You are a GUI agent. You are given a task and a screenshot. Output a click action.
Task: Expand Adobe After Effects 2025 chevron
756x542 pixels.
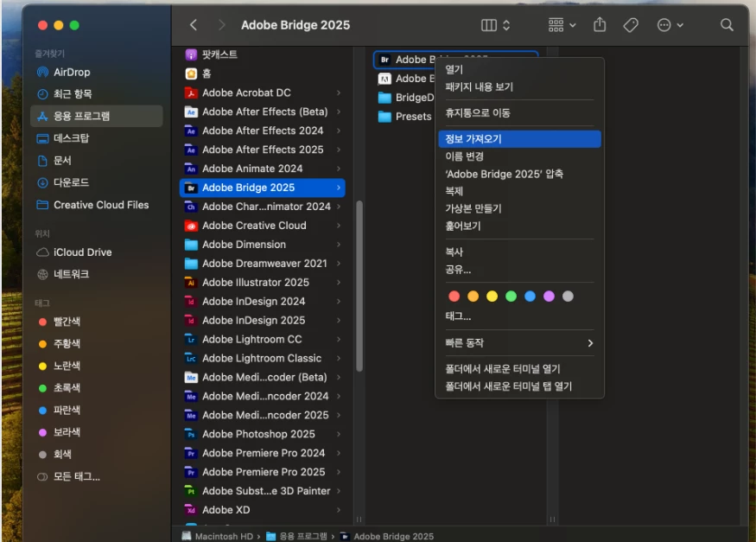coord(339,150)
